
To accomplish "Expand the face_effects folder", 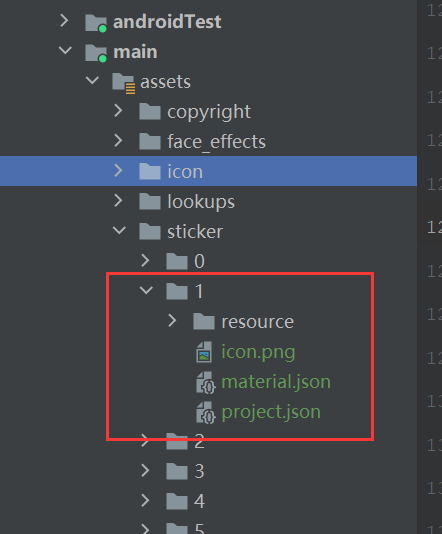I will pos(118,140).
